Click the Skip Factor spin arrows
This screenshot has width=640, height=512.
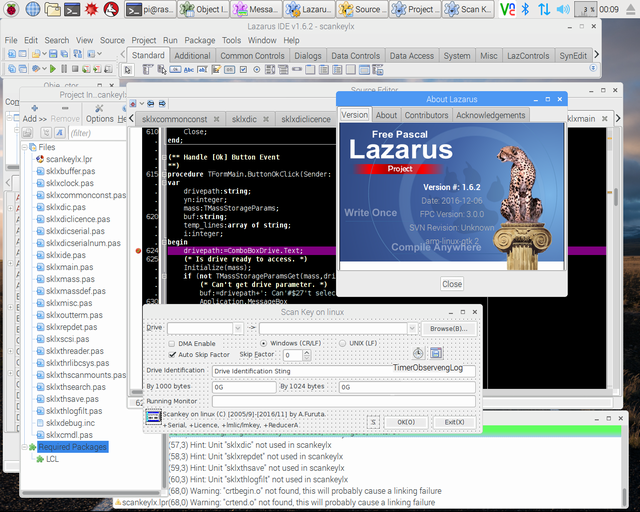click(x=306, y=355)
